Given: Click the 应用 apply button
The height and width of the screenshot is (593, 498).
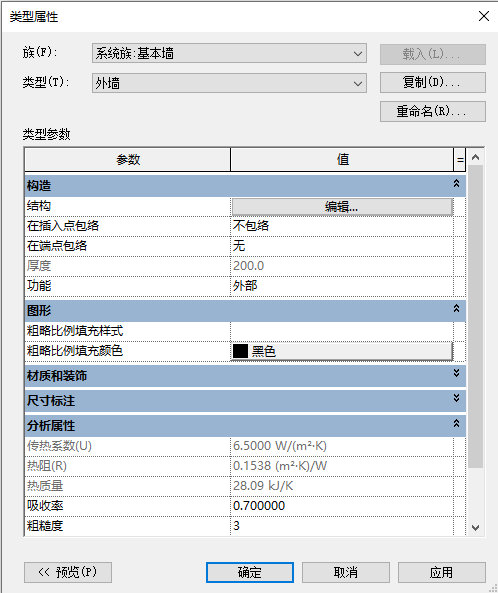Looking at the screenshot, I should point(441,572).
